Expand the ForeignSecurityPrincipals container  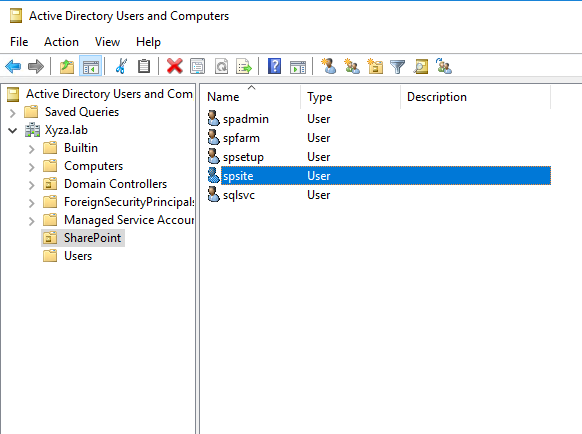pos(32,203)
